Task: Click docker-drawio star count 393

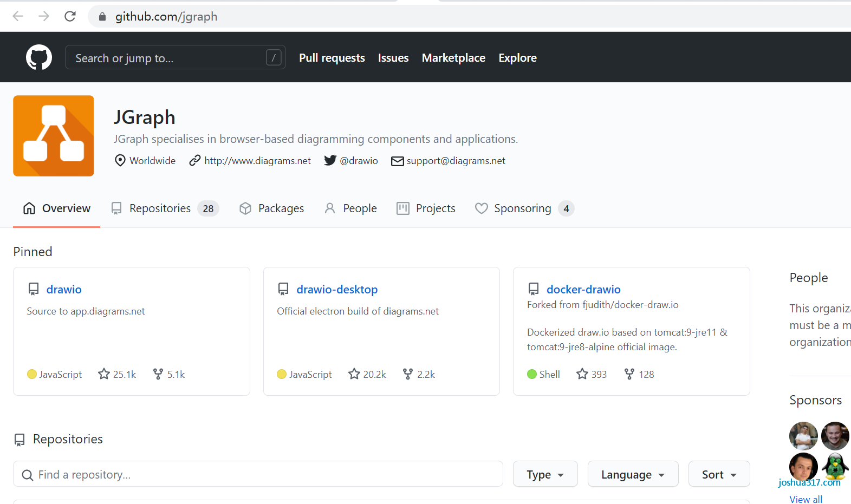Action: 592,374
